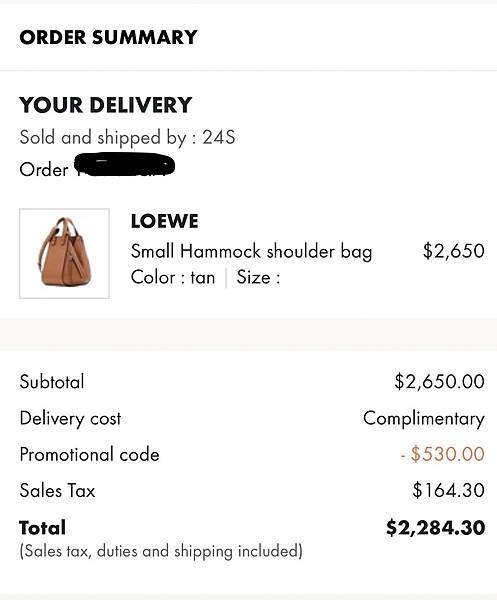Click the ORDER SUMMARY heading
The height and width of the screenshot is (600, 497).
(x=108, y=38)
